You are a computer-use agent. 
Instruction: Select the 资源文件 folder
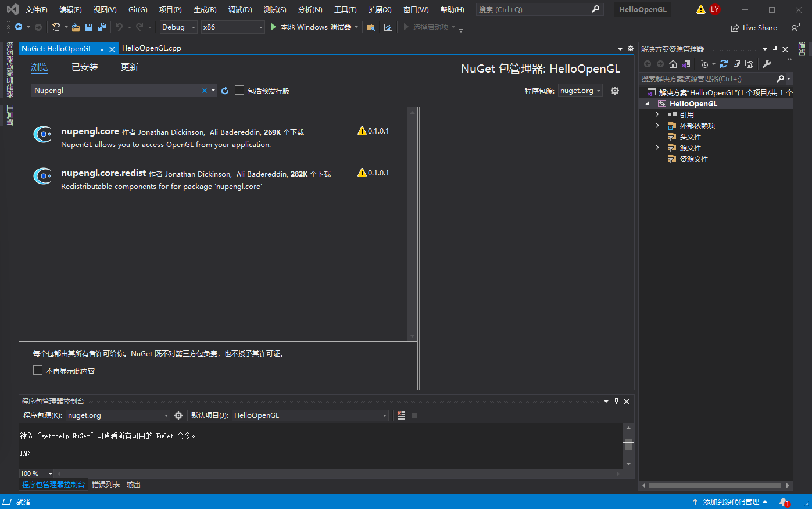(x=694, y=159)
